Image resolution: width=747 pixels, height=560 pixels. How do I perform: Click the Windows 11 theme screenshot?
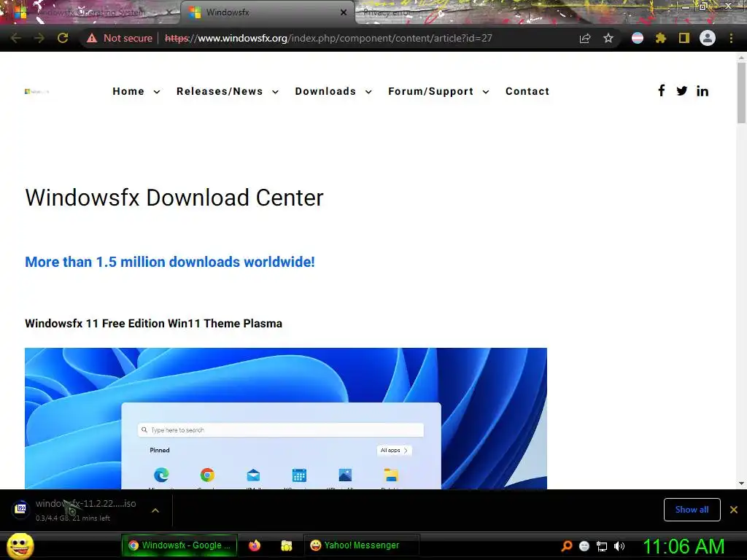(x=286, y=418)
